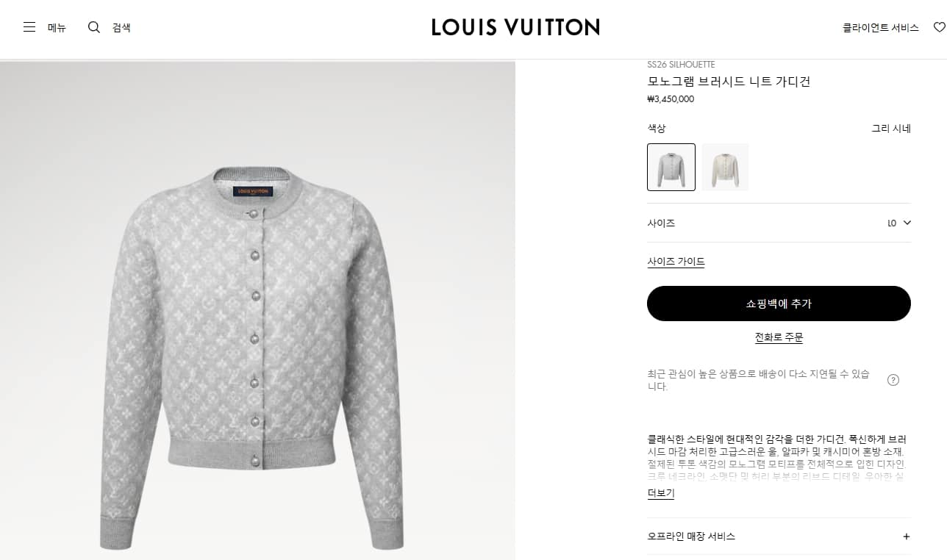
Task: Click the 모노그램 브러시드 니트 가디건 title
Action: pyautogui.click(x=729, y=82)
